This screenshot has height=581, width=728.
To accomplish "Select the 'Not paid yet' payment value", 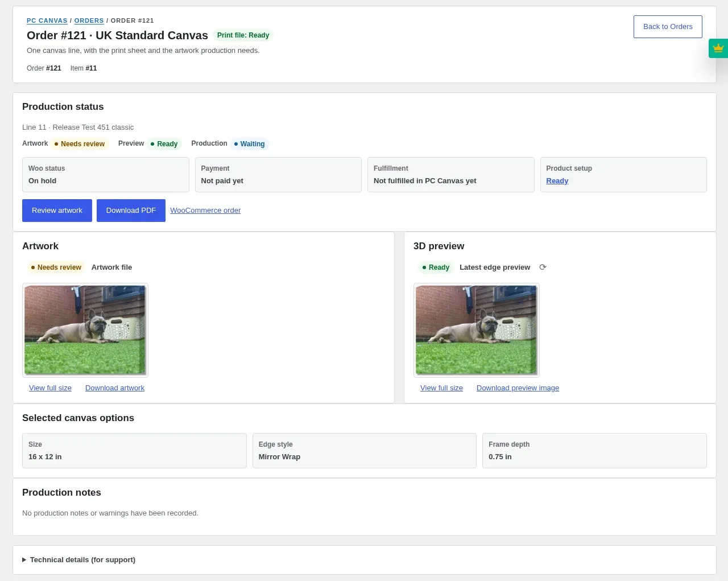I will point(222,181).
